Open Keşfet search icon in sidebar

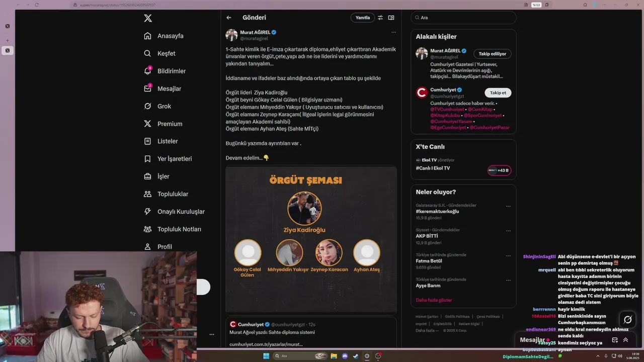(147, 53)
